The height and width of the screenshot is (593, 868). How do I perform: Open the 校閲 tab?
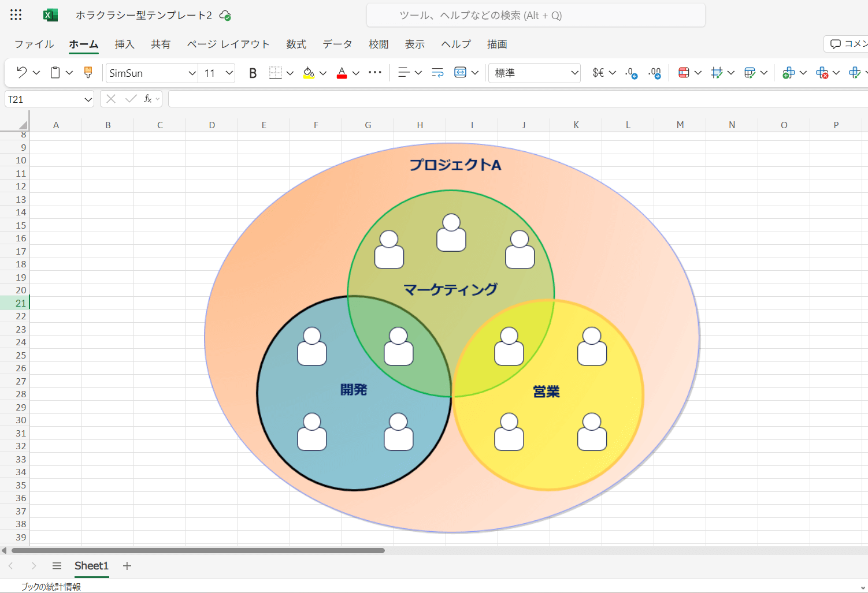[x=379, y=44]
